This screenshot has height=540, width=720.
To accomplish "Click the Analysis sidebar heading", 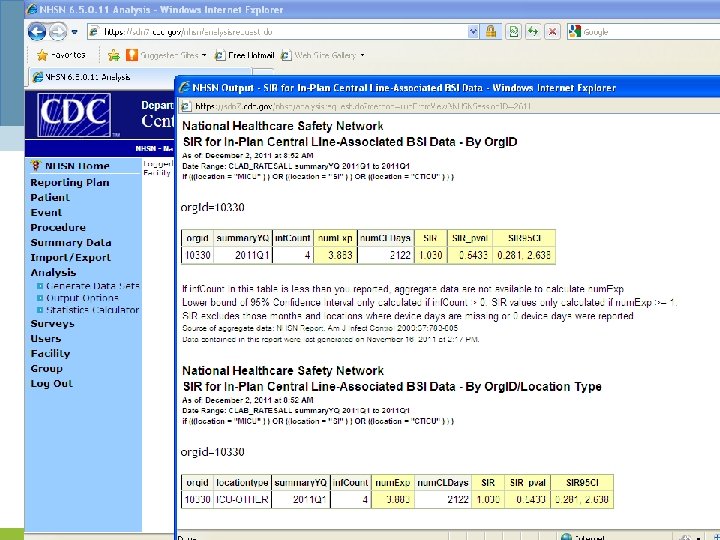I will click(x=53, y=273).
